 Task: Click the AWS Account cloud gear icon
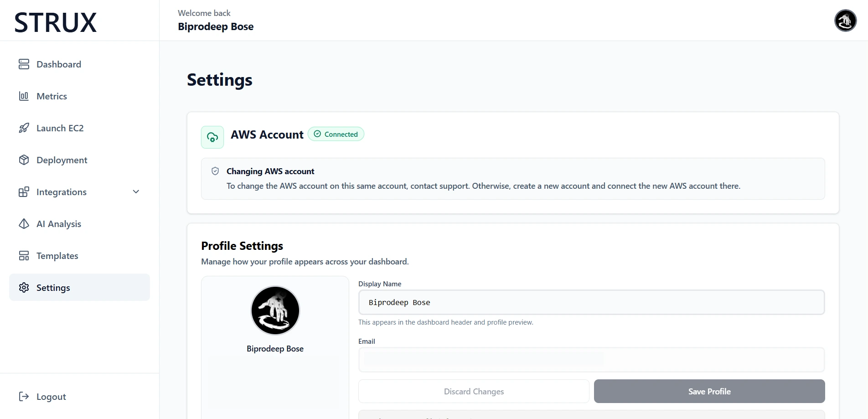pyautogui.click(x=212, y=137)
